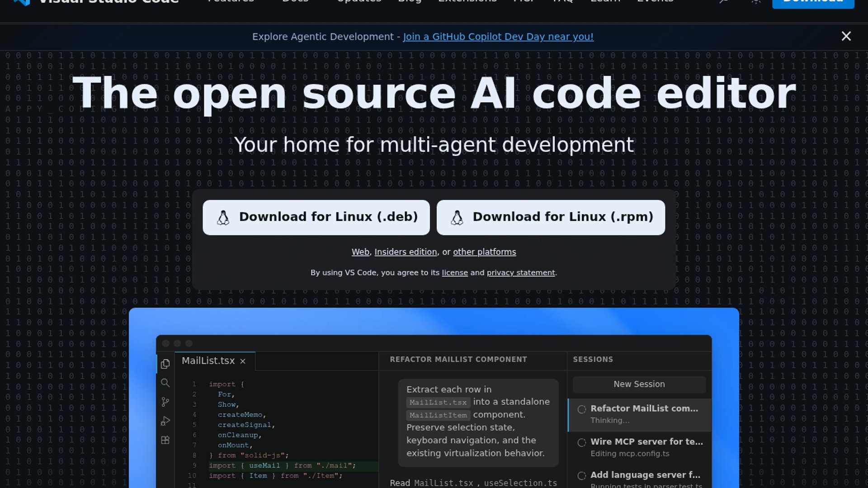Select the Wire MCP server session circle

tap(582, 442)
